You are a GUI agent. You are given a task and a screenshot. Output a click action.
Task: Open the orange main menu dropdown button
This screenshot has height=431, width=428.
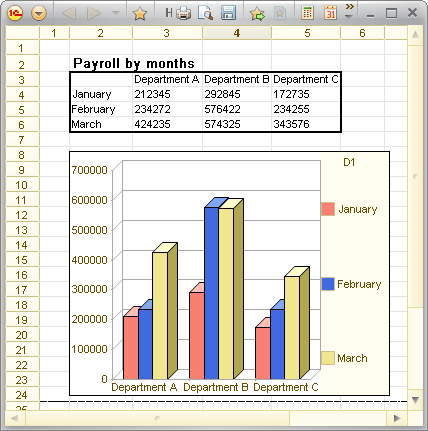(39, 13)
